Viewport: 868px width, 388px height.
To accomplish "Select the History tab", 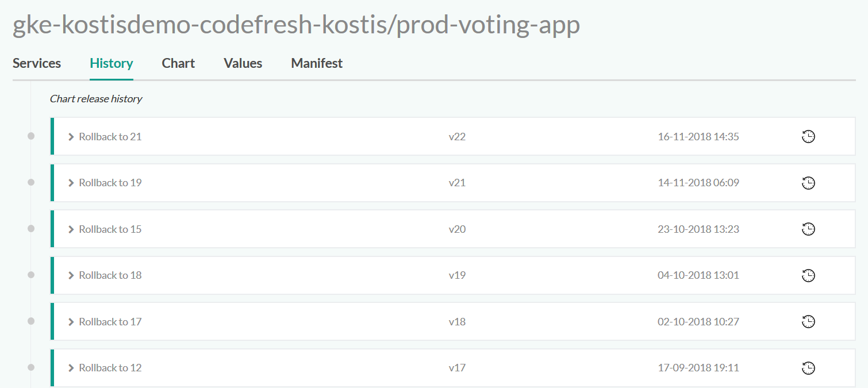I will (x=112, y=63).
